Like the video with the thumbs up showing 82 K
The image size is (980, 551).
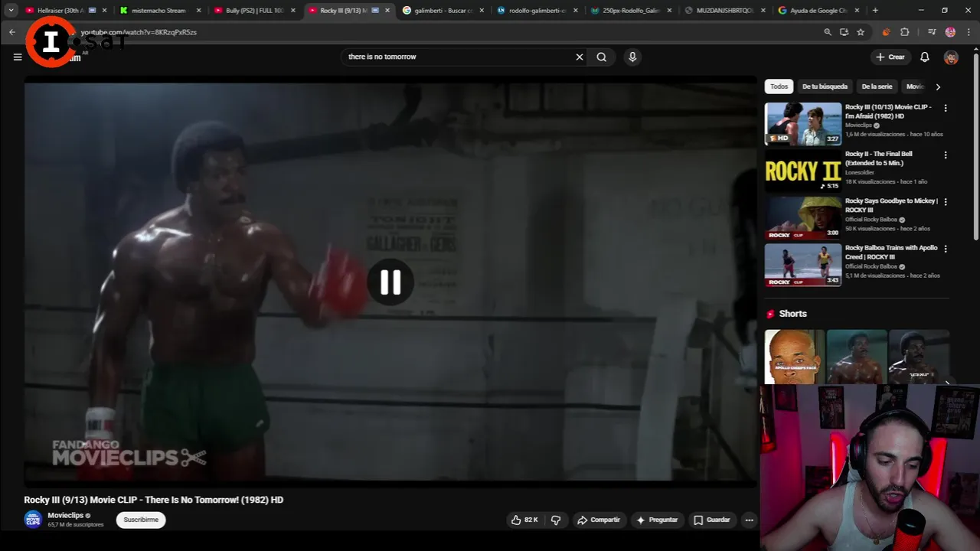525,520
